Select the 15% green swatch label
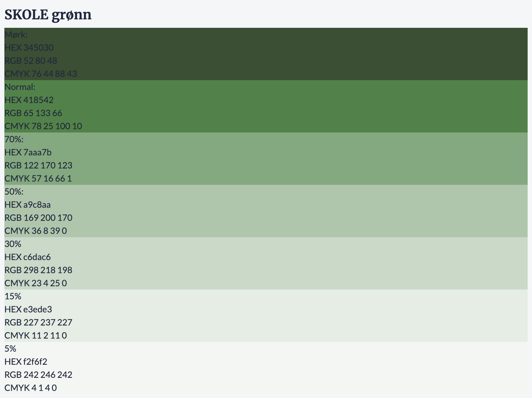 (13, 296)
